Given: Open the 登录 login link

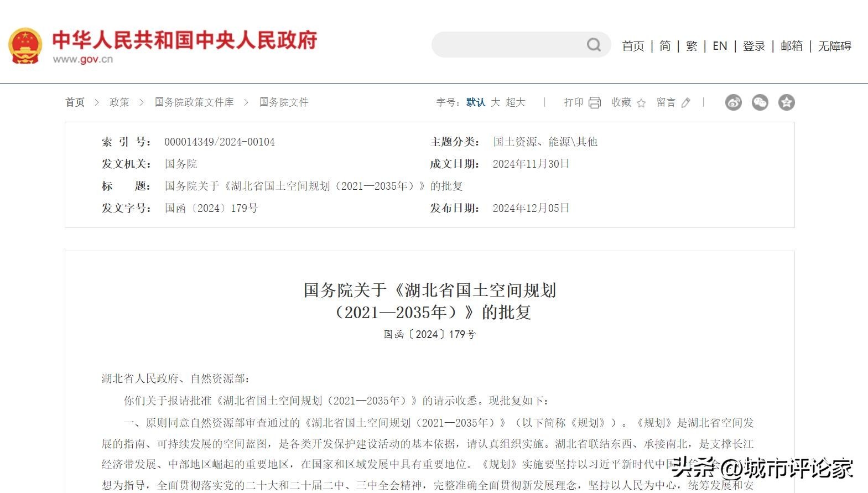Looking at the screenshot, I should click(754, 46).
